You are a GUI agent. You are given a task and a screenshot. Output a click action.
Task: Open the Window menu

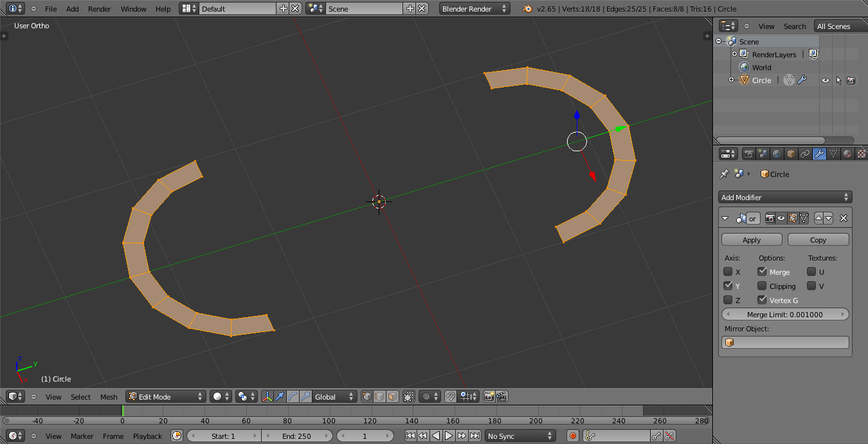pos(133,8)
